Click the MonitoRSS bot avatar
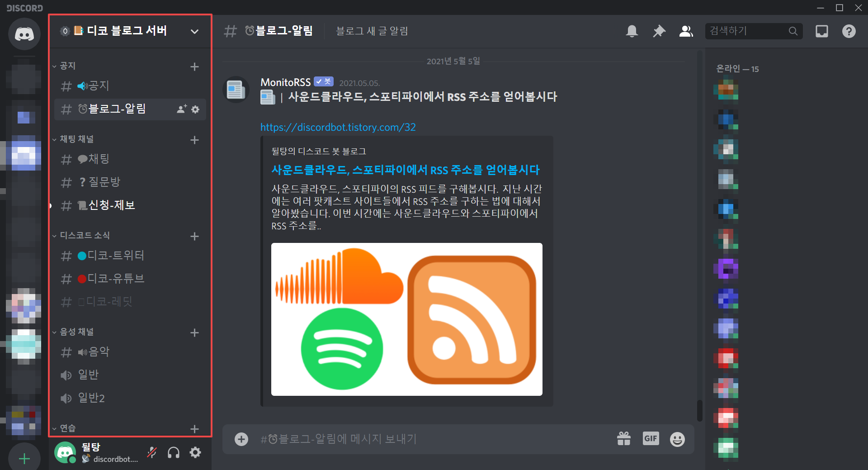The image size is (868, 470). [236, 90]
